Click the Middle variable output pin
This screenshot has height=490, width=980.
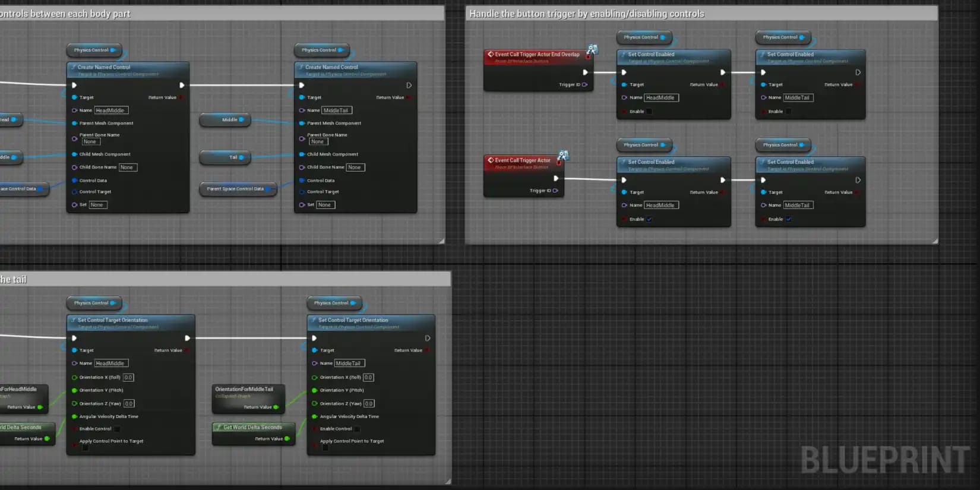point(241,120)
